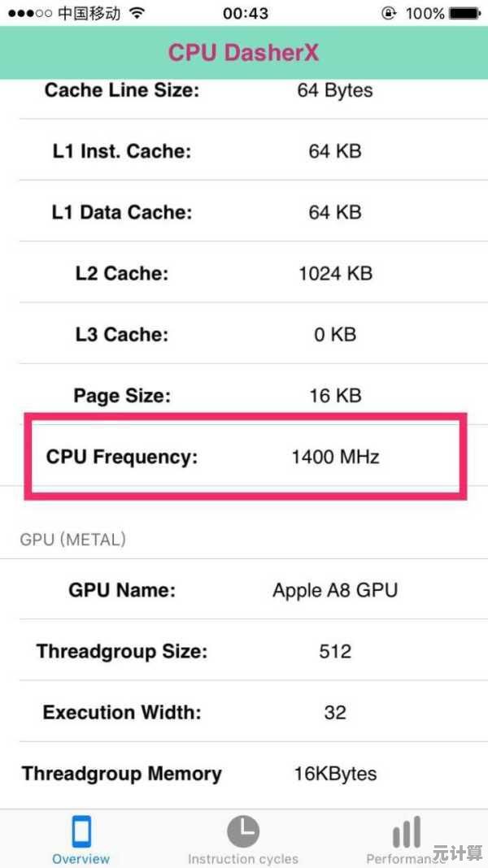The image size is (488, 868).
Task: Tap the CPU DasherX title
Action: (244, 53)
